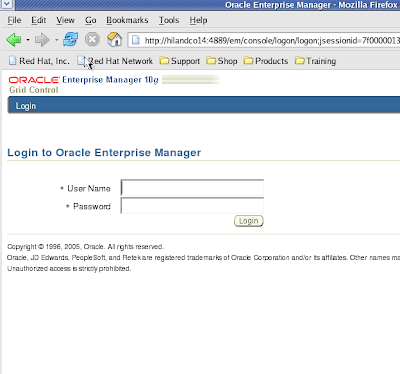The width and height of the screenshot is (400, 374).
Task: Open the Bookmarks menu
Action: tap(127, 20)
